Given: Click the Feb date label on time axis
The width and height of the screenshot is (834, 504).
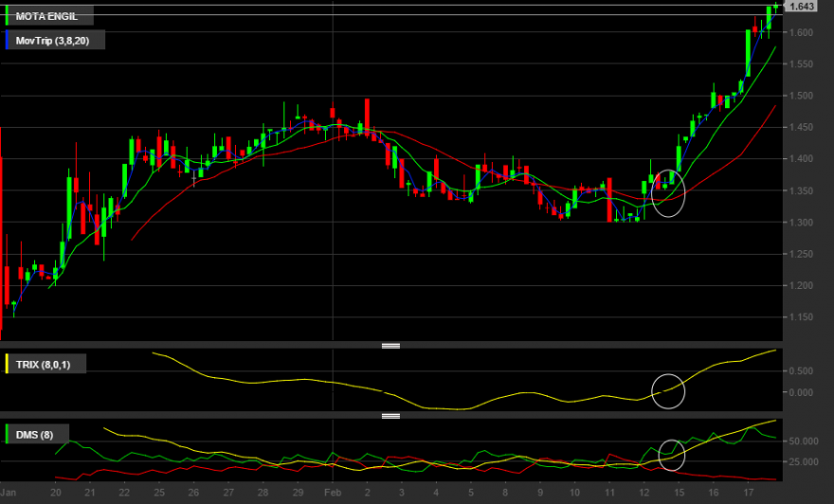Looking at the screenshot, I should pos(333,493).
